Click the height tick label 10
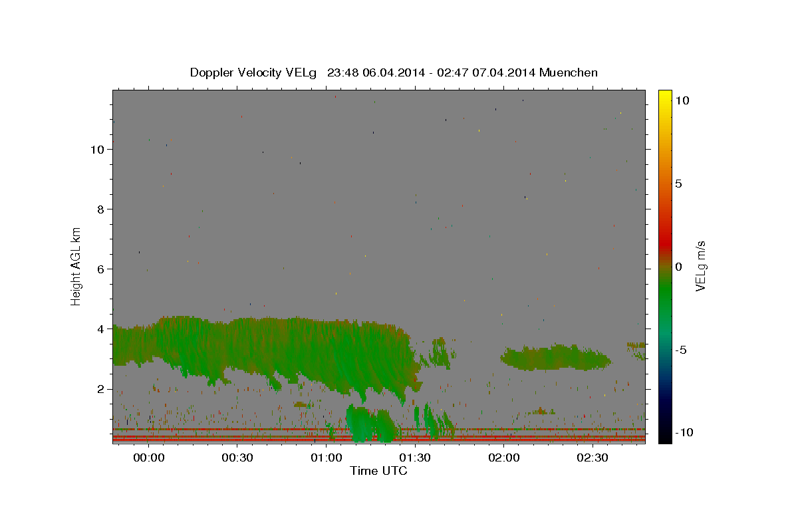 97,150
